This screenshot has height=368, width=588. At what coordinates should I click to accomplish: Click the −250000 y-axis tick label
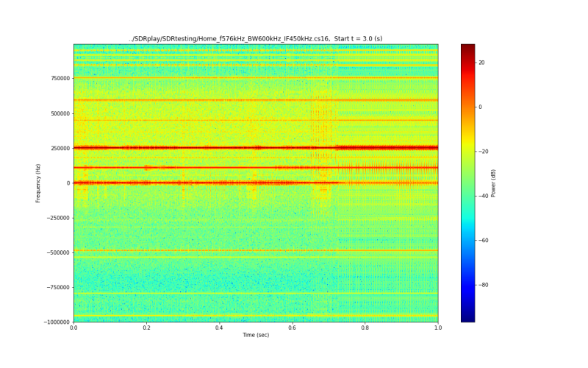(x=59, y=218)
